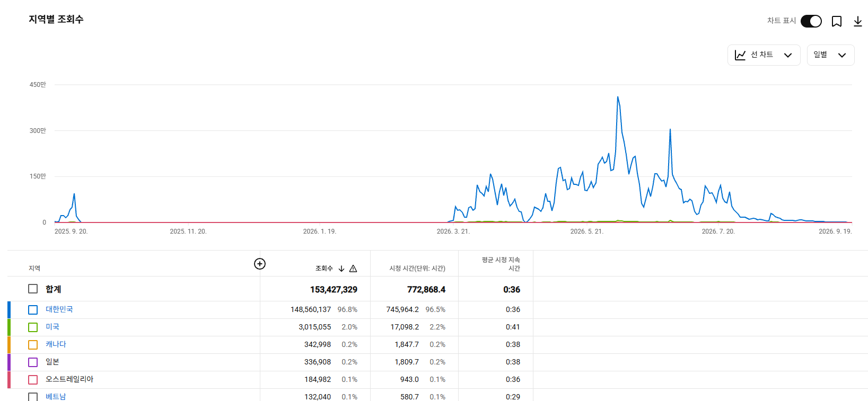The height and width of the screenshot is (401, 868).
Task: Check the 오스트레일리아 row checkbox
Action: 33,380
